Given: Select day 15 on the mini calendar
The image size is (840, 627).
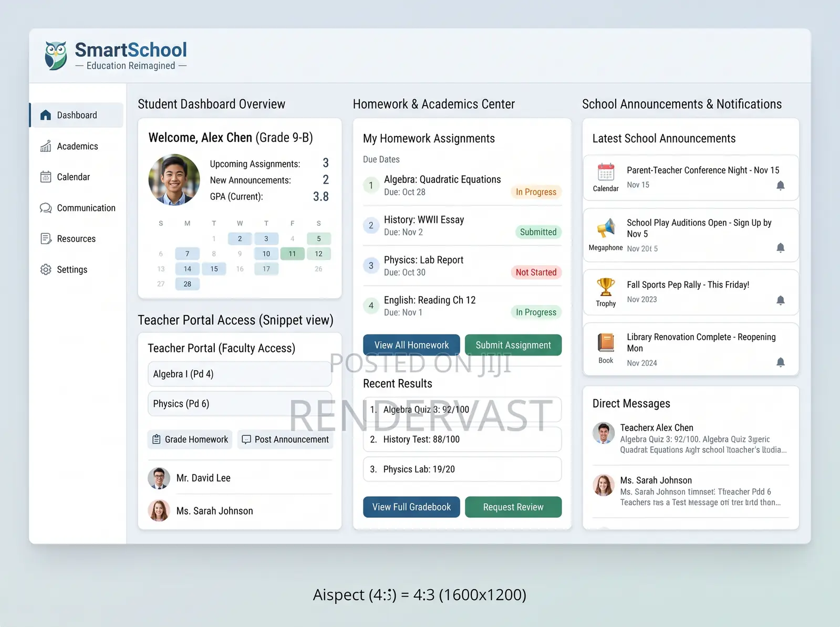Looking at the screenshot, I should click(x=214, y=269).
